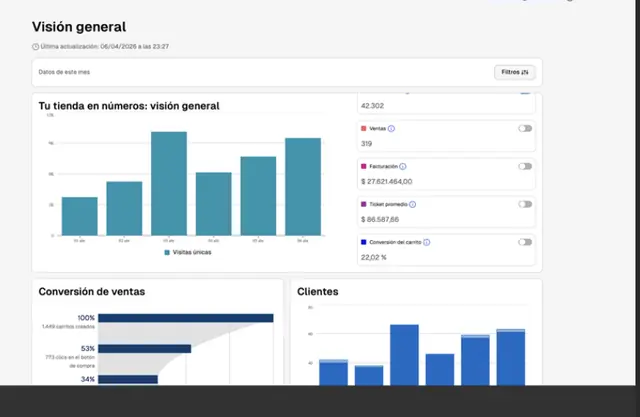
Task: Click the Visitas únicas legend swatch
Action: [x=167, y=253]
